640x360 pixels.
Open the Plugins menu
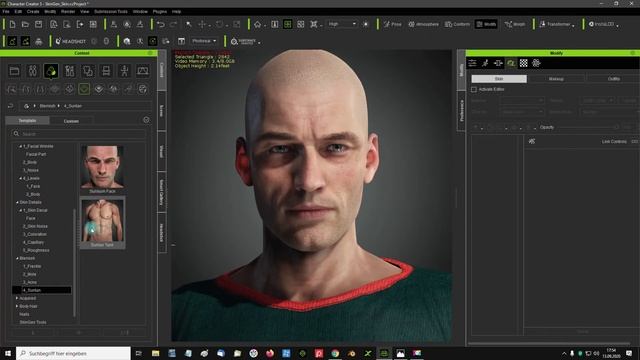(160, 12)
